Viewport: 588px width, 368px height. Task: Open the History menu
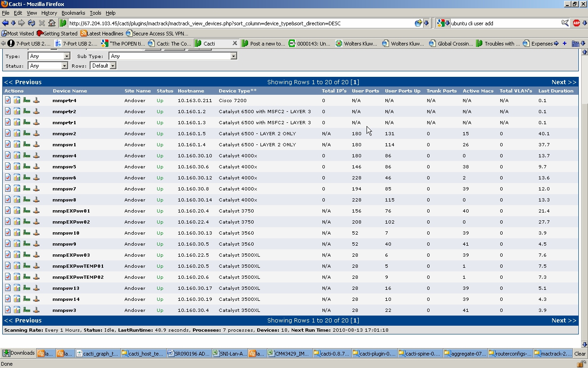click(49, 13)
